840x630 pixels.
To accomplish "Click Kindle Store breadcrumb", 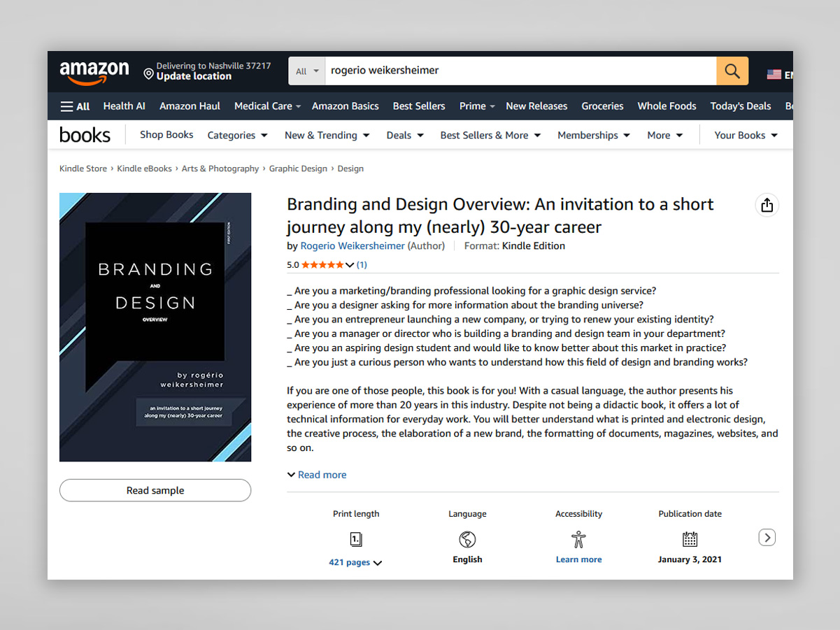I will click(x=83, y=169).
